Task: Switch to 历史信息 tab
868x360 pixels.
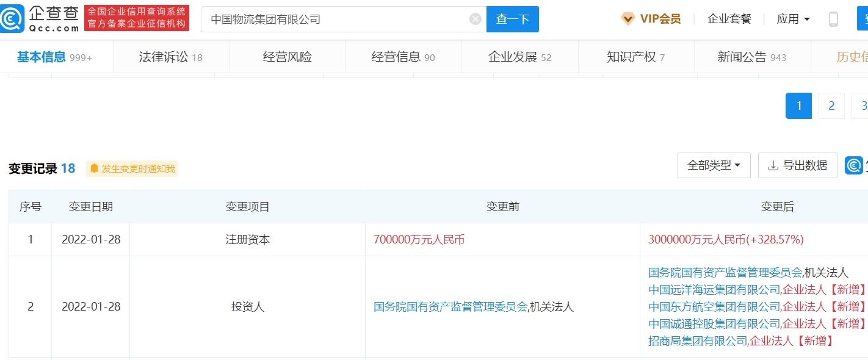Action: [x=852, y=57]
